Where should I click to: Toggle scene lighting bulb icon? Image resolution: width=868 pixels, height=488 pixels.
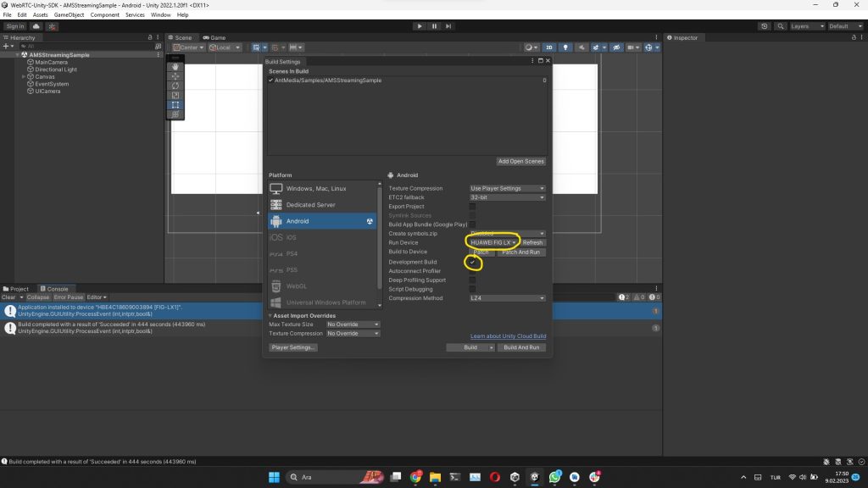pos(565,47)
